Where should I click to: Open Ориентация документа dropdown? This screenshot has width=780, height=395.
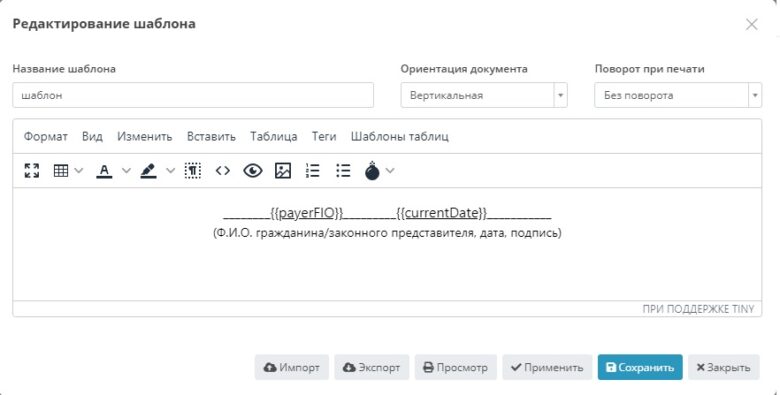[x=484, y=95]
